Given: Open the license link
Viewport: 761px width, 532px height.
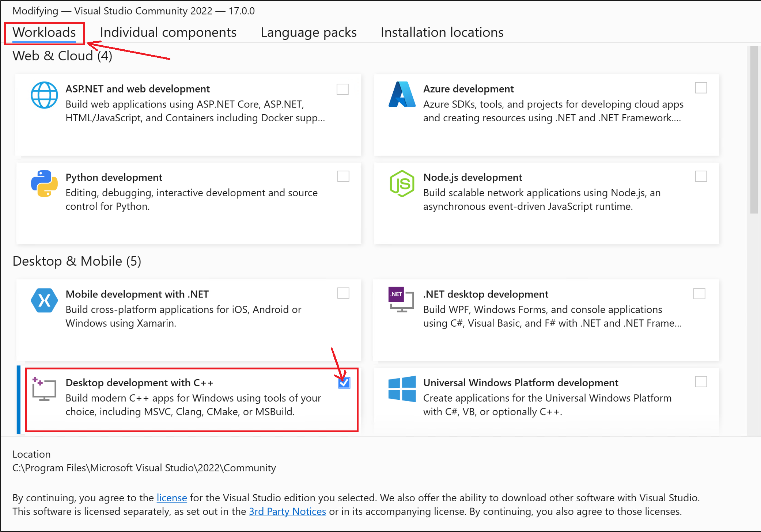Looking at the screenshot, I should point(171,498).
